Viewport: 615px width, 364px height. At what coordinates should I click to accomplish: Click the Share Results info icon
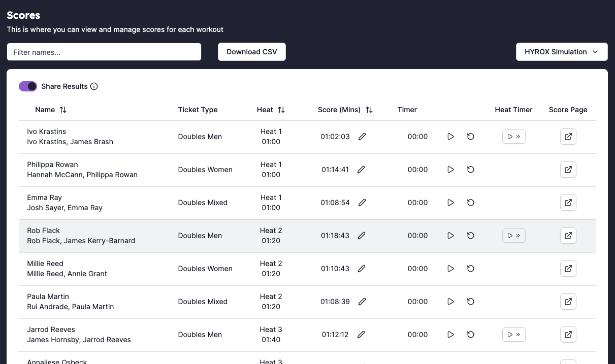coord(94,86)
